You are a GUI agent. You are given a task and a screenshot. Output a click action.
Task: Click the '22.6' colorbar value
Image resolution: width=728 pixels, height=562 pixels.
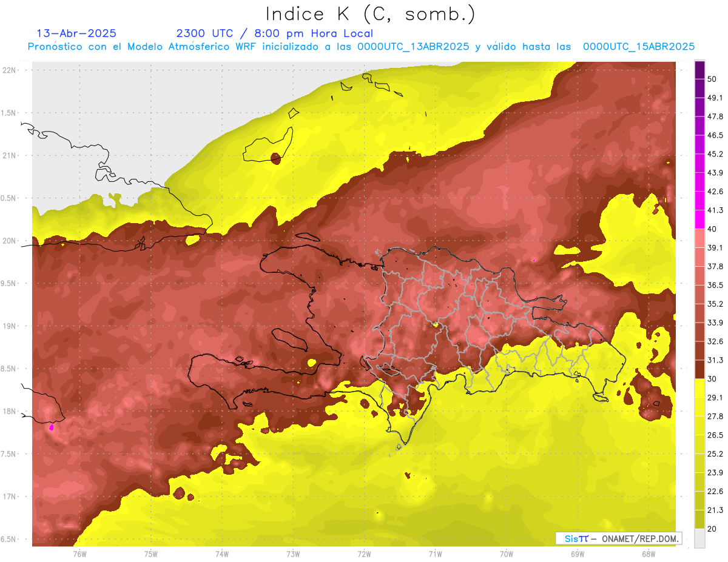pos(715,492)
